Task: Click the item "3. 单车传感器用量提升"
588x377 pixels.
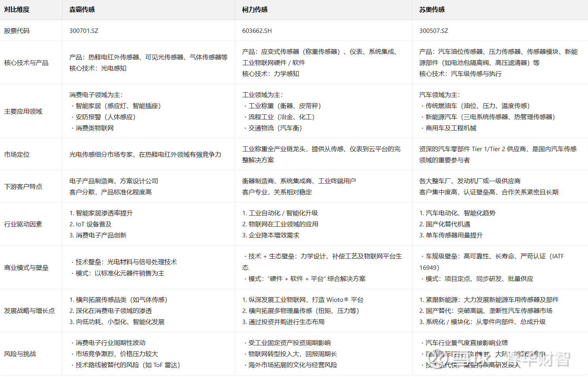Action: click(451, 235)
